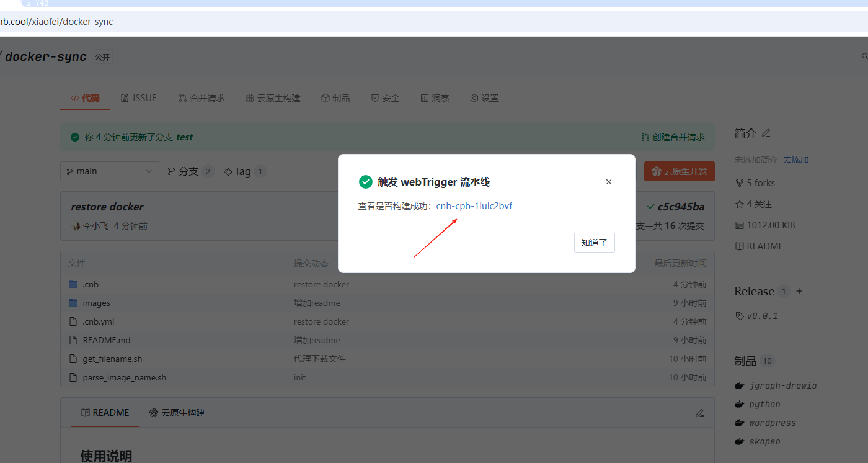Open the parse_image_name.sh file
The image size is (868, 463).
(124, 377)
